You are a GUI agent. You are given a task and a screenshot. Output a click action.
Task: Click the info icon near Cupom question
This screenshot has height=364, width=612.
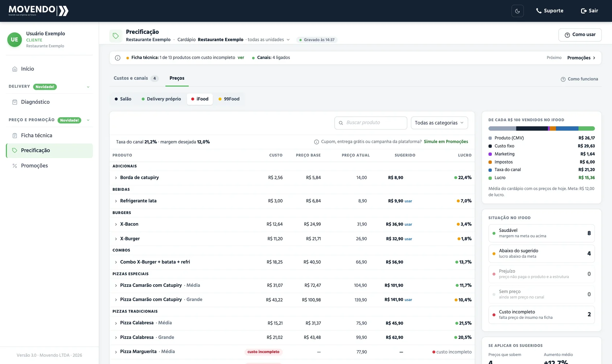(x=317, y=142)
